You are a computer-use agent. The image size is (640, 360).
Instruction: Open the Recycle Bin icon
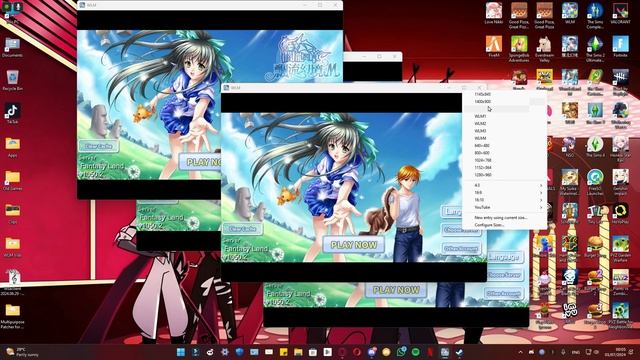tap(12, 80)
